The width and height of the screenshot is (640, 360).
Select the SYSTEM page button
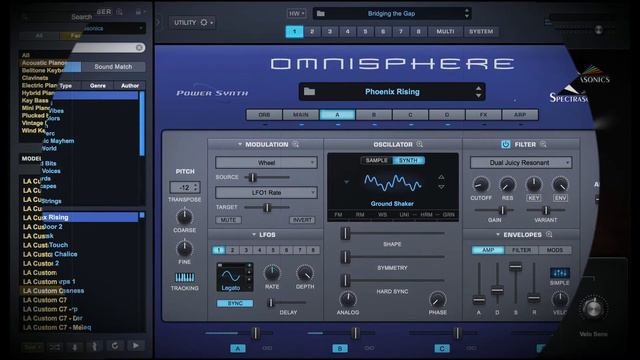(481, 31)
